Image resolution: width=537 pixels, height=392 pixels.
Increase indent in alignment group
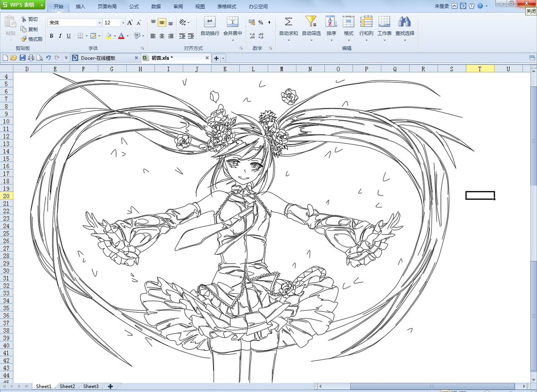click(191, 36)
